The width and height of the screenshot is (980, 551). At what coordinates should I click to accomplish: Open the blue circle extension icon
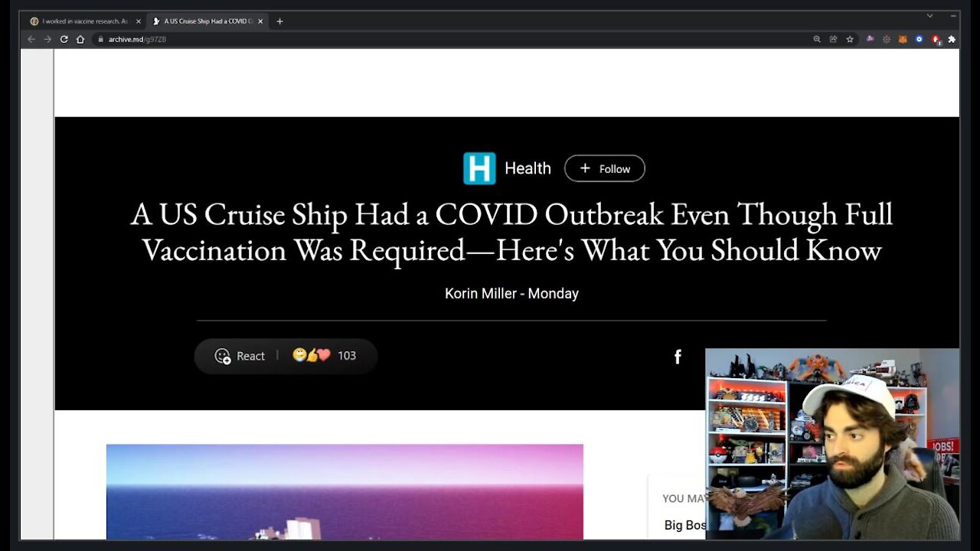[920, 39]
